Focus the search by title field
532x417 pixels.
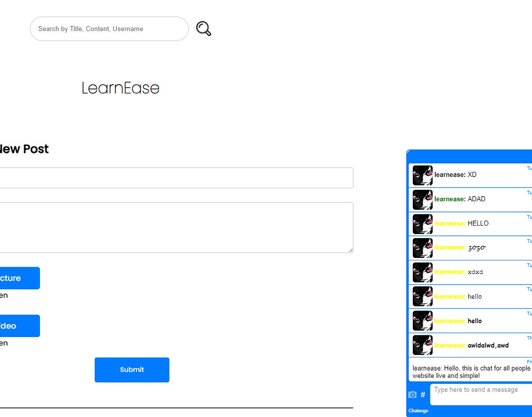click(x=109, y=29)
